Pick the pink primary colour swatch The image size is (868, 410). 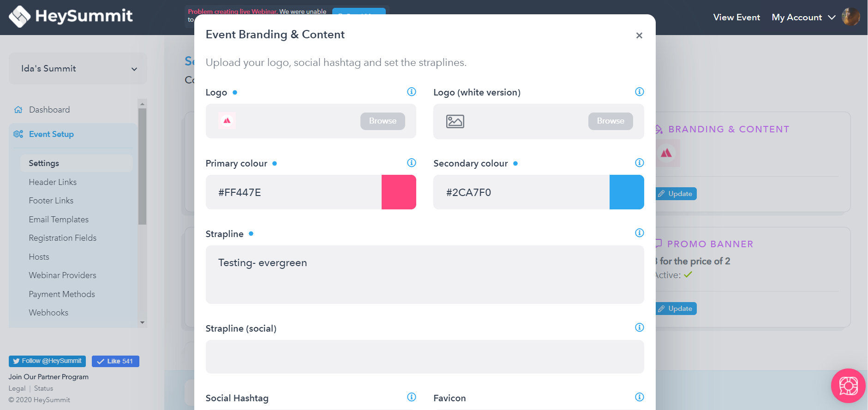pyautogui.click(x=399, y=192)
